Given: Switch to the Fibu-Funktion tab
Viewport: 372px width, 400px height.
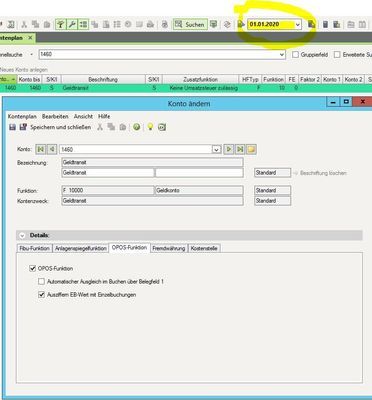Looking at the screenshot, I should coord(35,248).
